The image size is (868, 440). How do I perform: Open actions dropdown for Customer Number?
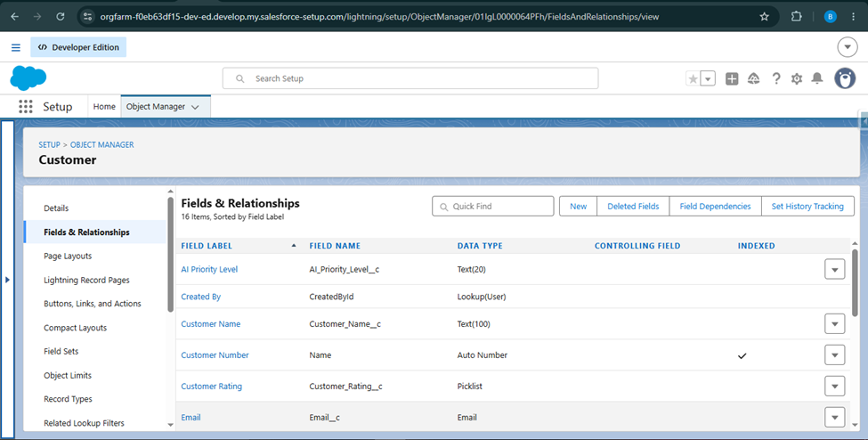pyautogui.click(x=835, y=355)
